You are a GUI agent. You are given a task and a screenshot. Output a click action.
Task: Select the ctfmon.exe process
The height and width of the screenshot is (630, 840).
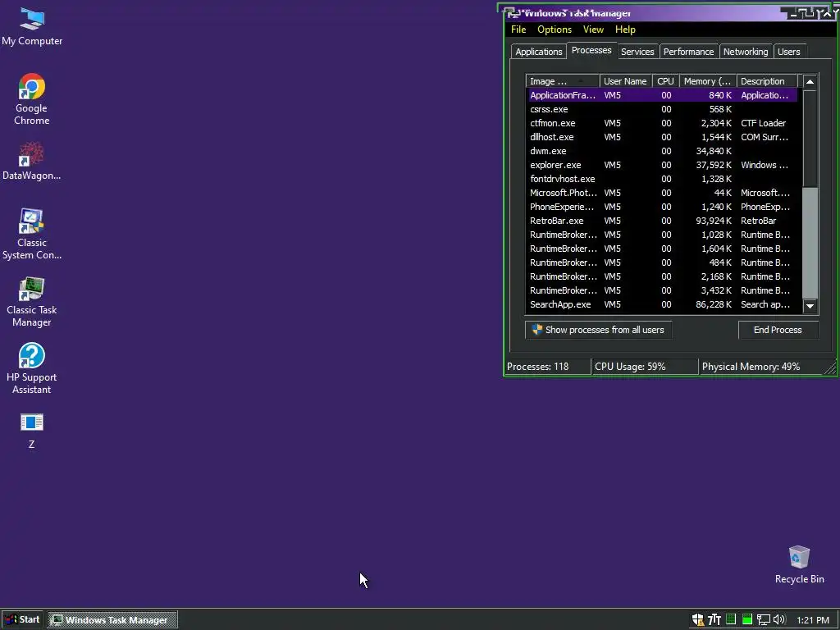pyautogui.click(x=662, y=123)
